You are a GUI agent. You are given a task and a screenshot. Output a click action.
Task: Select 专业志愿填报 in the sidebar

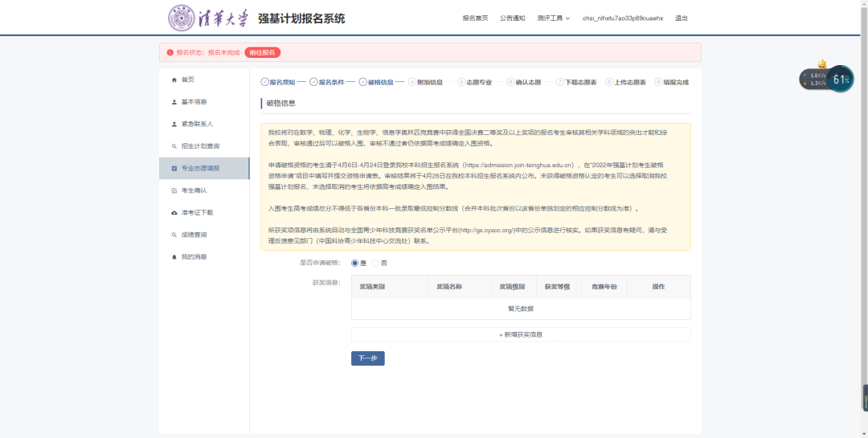[x=204, y=168]
